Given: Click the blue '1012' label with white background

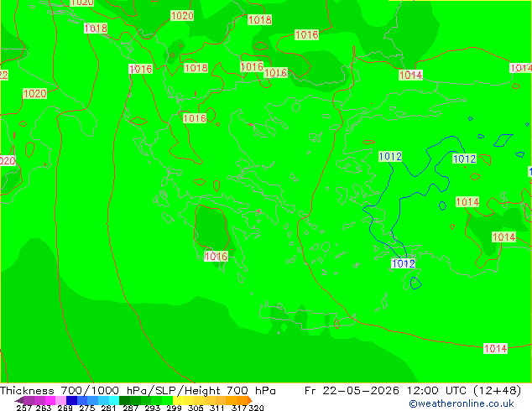Looking at the screenshot, I should click(x=403, y=263).
